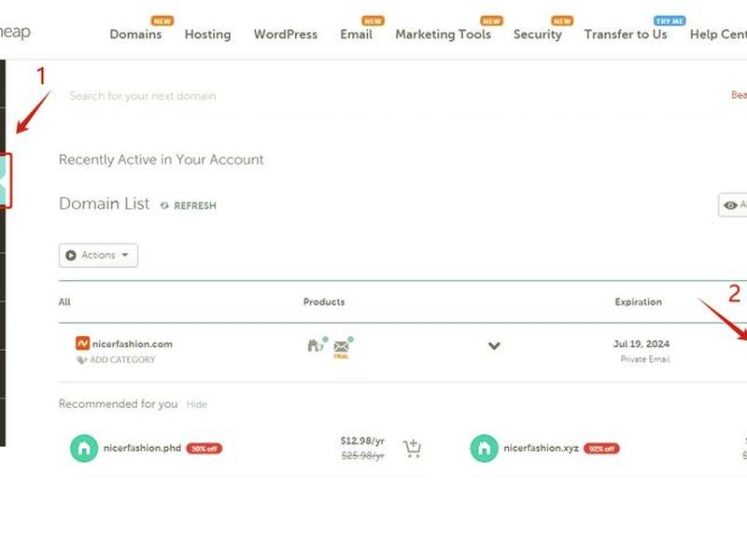Click the house icon for nicerfashion.xyz

484,448
